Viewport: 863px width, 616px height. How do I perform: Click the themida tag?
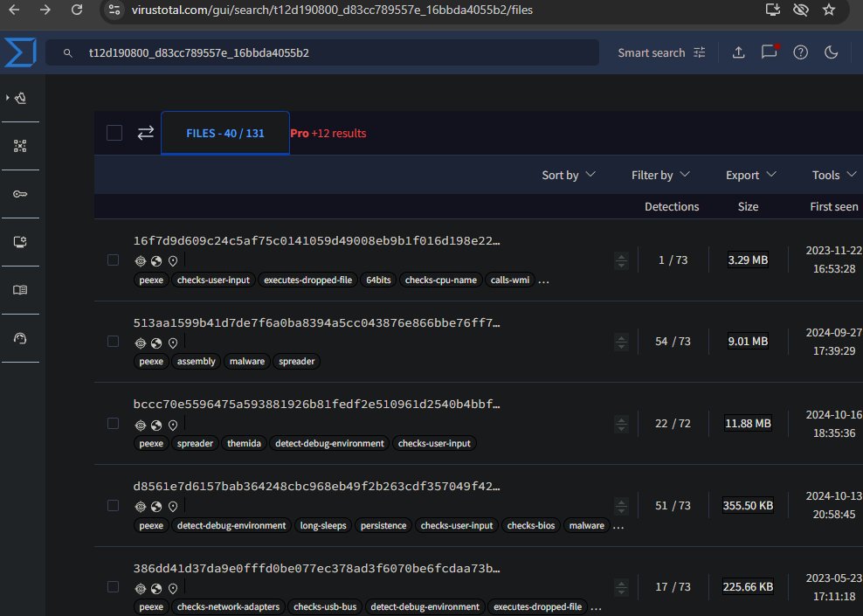(244, 443)
